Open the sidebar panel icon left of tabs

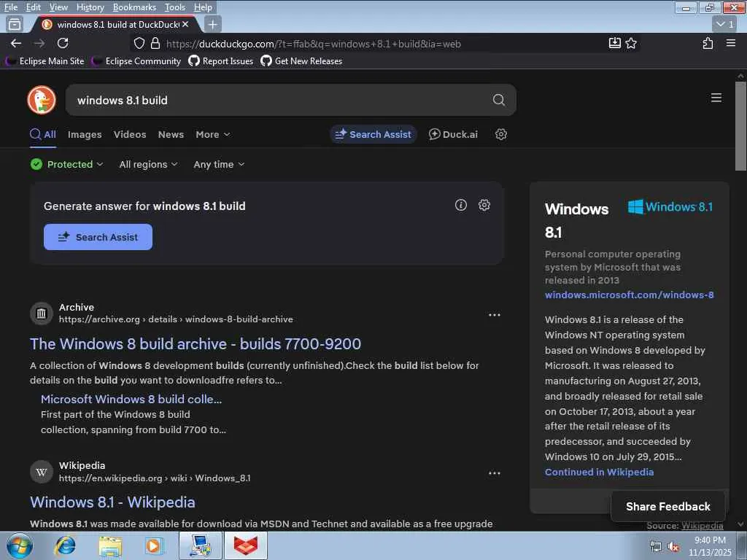point(15,24)
